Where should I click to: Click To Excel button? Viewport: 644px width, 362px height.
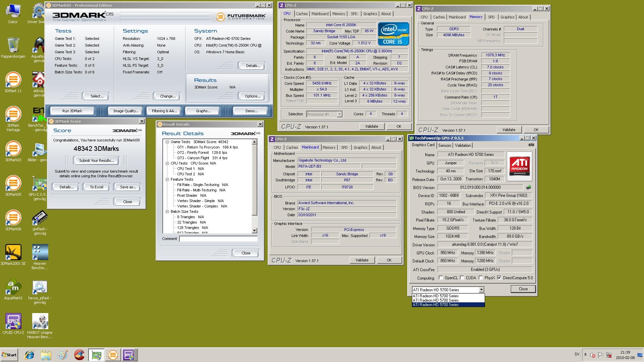[x=97, y=187]
